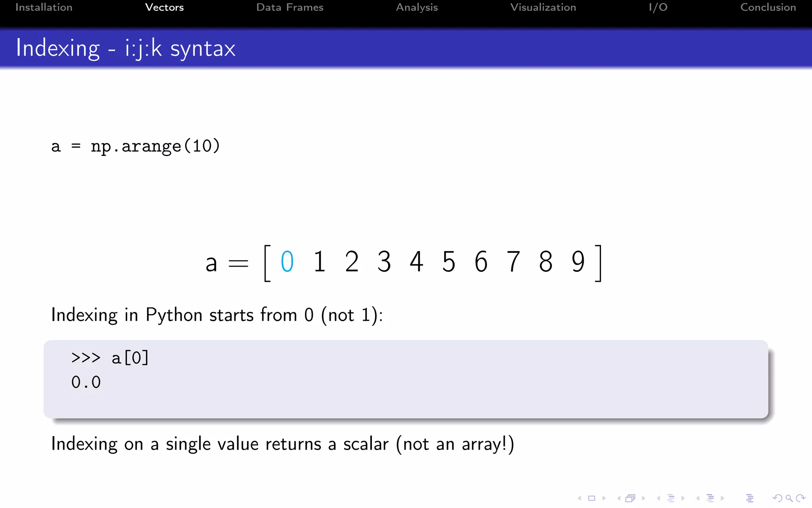This screenshot has width=812, height=508.
Task: Go to previous slide arrow beside rectangle icon
Action: coord(580,498)
